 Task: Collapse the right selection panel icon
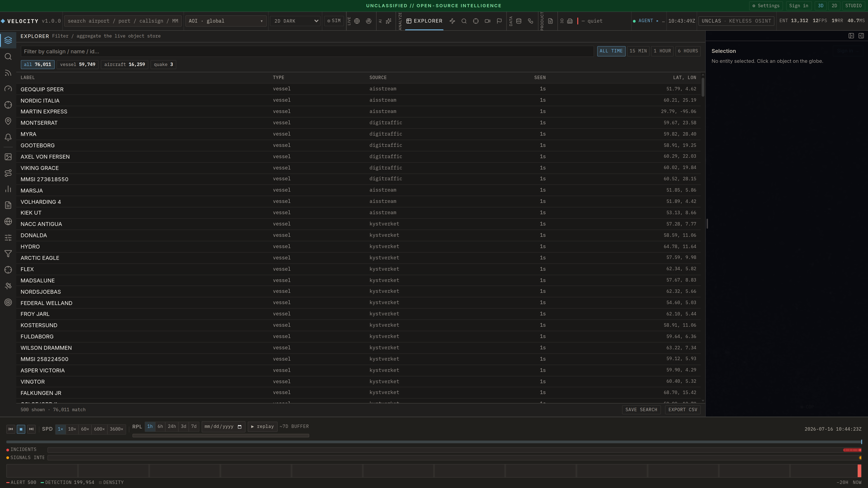coord(861,36)
